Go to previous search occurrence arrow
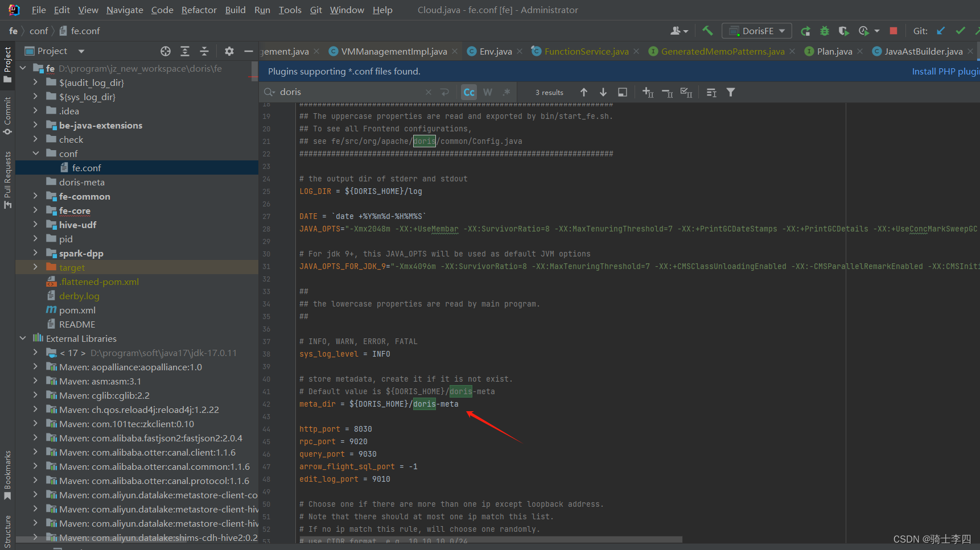Screen dimensions: 980x550 (584, 92)
